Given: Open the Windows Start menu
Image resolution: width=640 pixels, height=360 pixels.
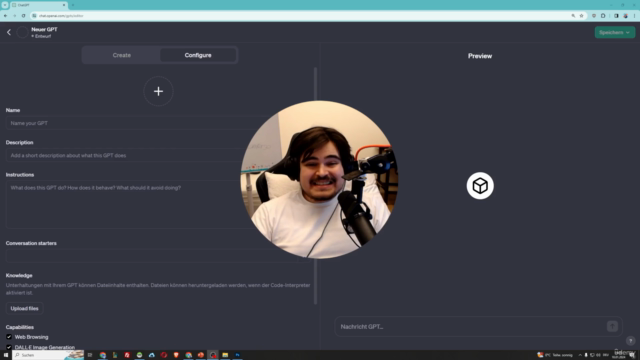Looking at the screenshot, I should click(x=6, y=355).
